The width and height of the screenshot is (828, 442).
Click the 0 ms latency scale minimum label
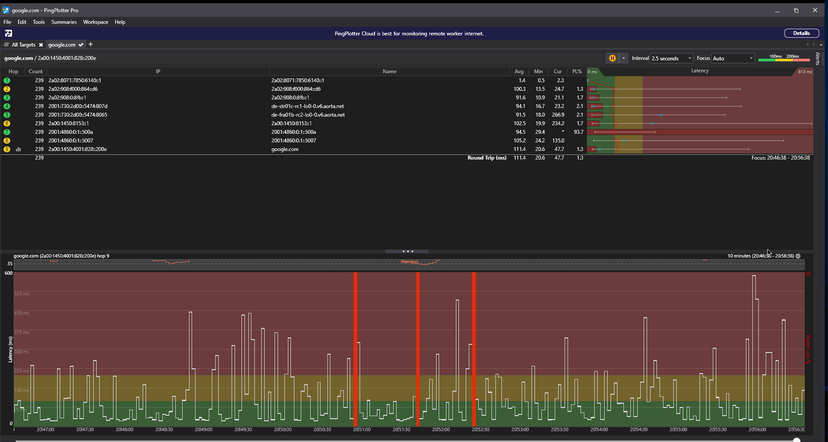[592, 71]
